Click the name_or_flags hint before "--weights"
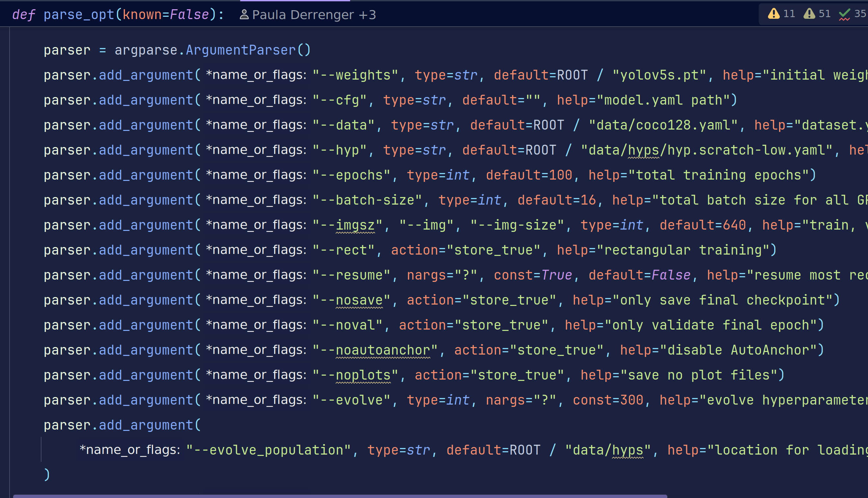Image resolution: width=868 pixels, height=498 pixels. (256, 75)
